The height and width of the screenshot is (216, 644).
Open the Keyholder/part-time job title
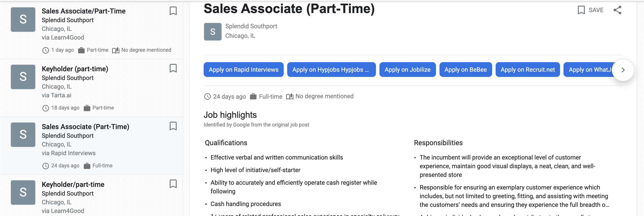(x=73, y=184)
